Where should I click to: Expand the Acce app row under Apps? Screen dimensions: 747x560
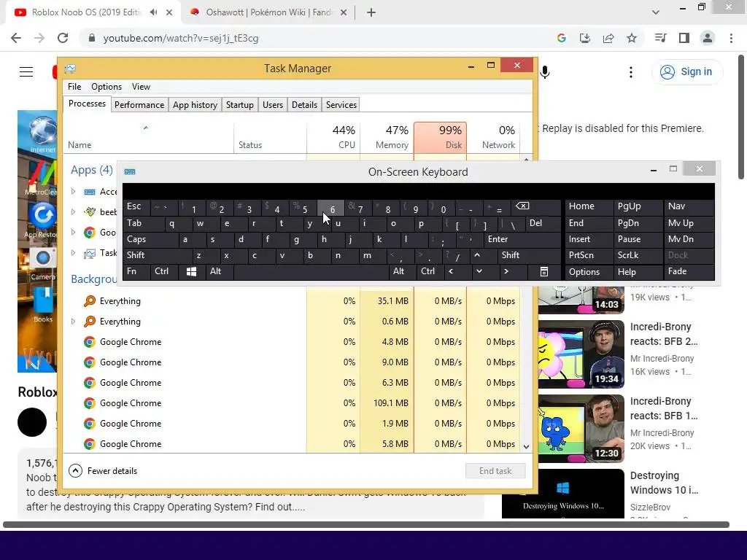(x=73, y=192)
